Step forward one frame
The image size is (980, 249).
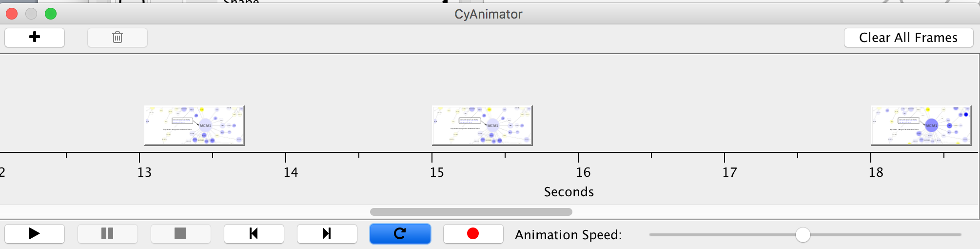327,234
